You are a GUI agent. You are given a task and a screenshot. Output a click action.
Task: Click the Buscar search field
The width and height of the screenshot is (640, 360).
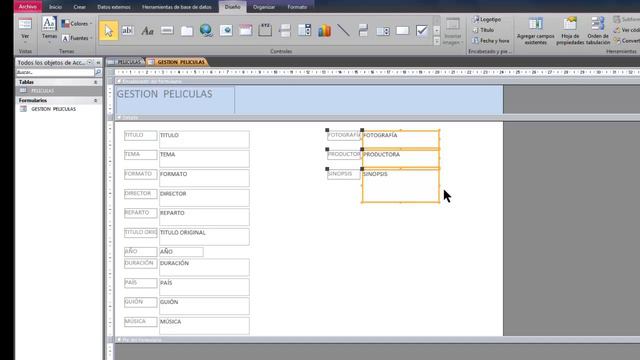tap(55, 72)
